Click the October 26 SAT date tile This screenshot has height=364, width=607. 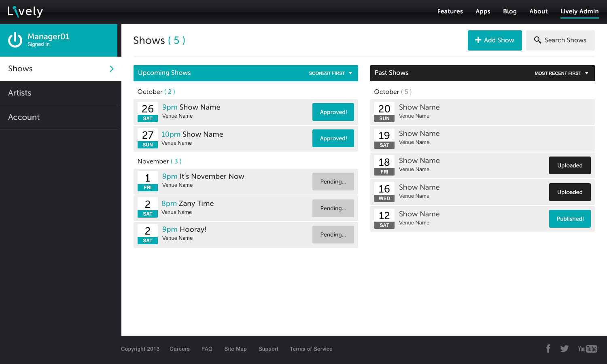[x=148, y=112]
